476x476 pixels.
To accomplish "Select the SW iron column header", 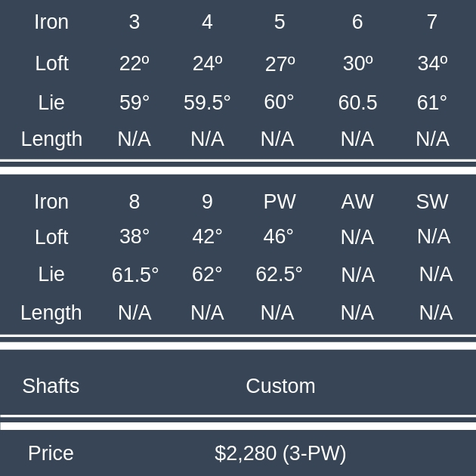I will point(432,202).
